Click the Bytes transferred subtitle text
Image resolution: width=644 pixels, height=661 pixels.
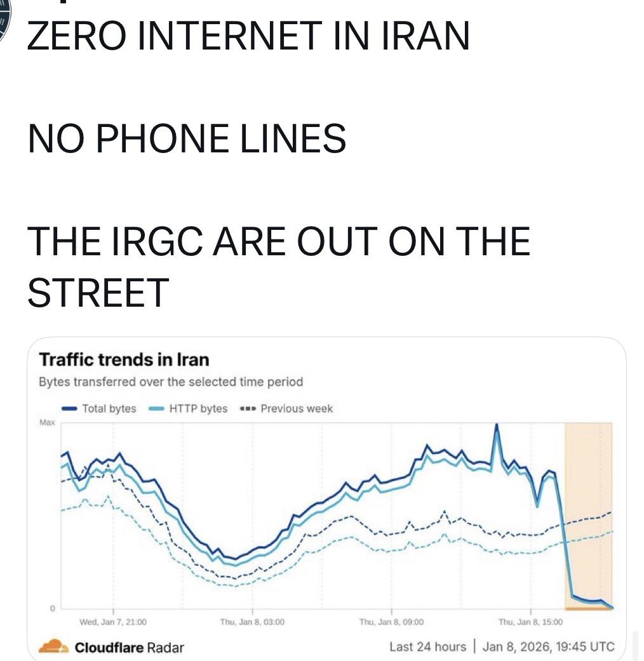click(171, 382)
